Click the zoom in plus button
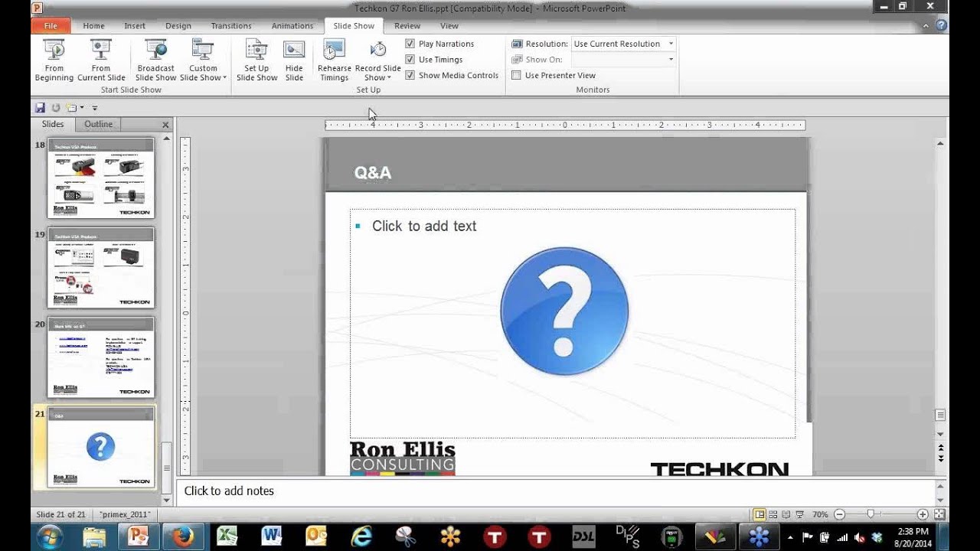 pyautogui.click(x=923, y=515)
